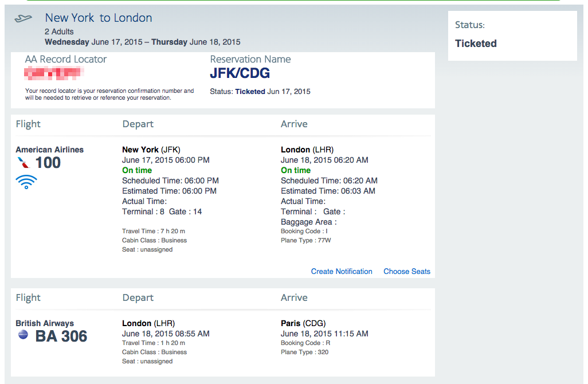This screenshot has width=588, height=384.
Task: Click the Wi-Fi icon under flight 100
Action: pyautogui.click(x=26, y=182)
